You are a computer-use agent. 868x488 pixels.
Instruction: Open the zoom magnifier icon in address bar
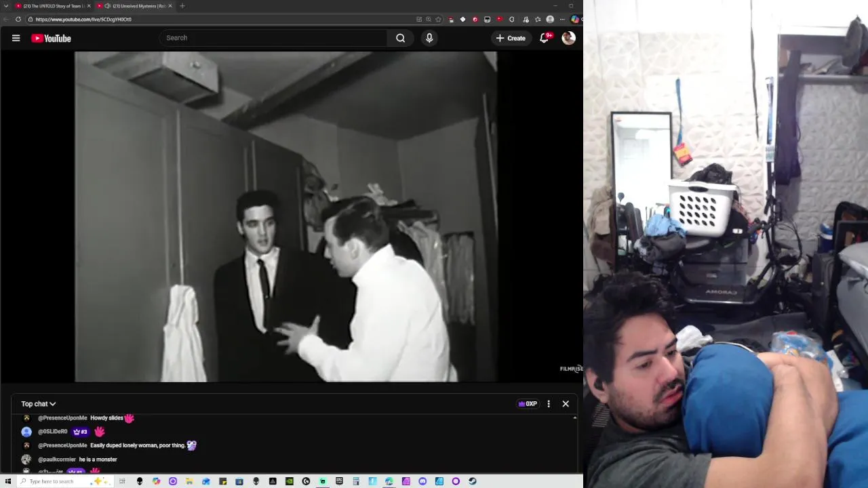point(429,19)
